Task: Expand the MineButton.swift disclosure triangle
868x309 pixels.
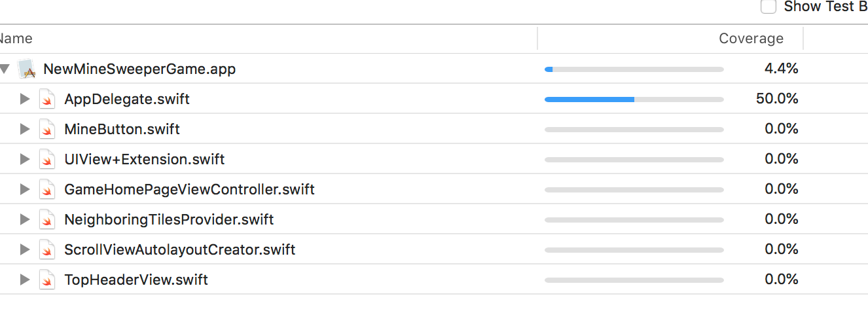Action: pyautogui.click(x=25, y=130)
